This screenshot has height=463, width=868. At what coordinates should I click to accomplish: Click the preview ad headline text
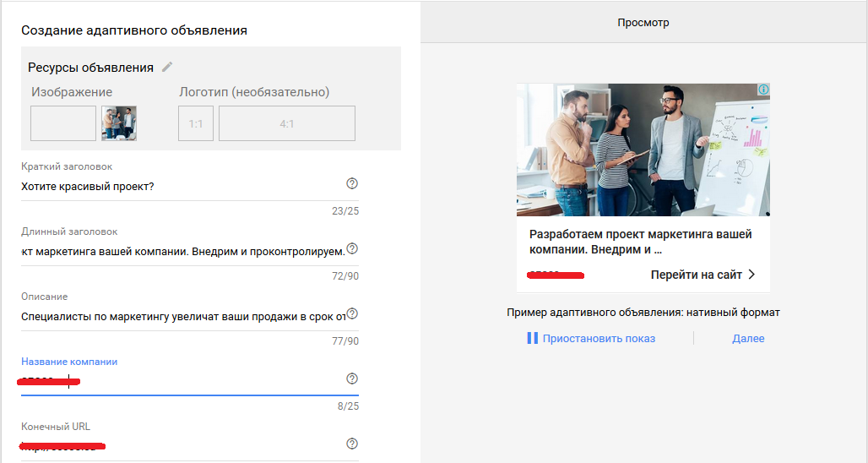tap(641, 242)
